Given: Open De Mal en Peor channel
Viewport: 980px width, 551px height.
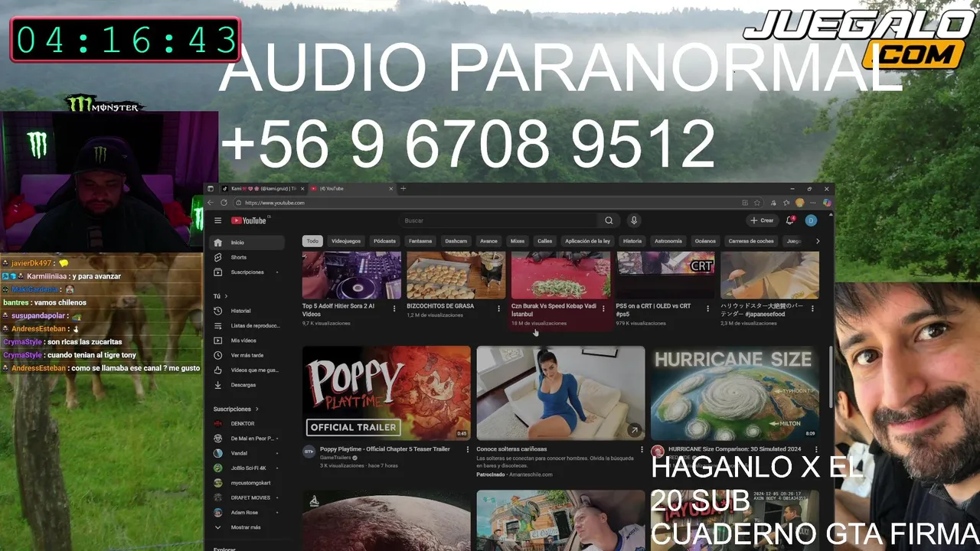Looking at the screenshot, I should tap(247, 439).
